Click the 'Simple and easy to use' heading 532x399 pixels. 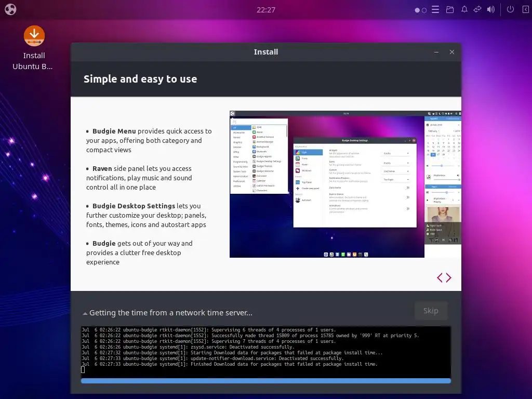click(x=140, y=79)
